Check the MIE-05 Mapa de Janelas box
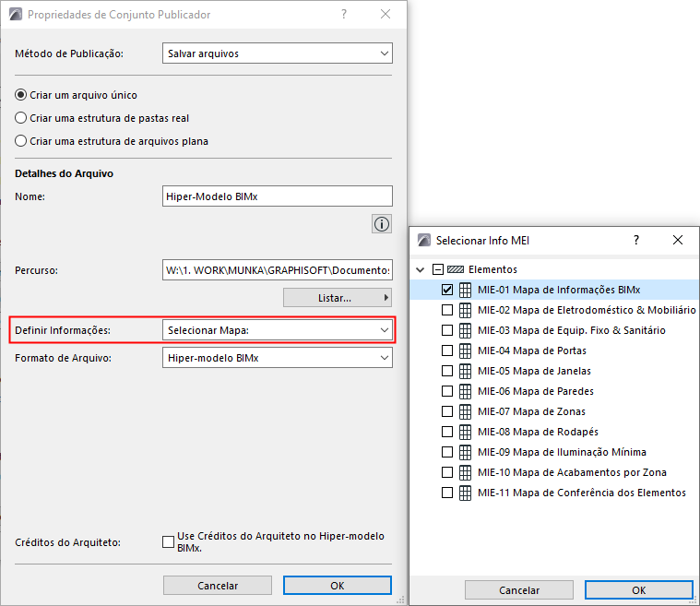Image resolution: width=700 pixels, height=606 pixels. [x=447, y=371]
